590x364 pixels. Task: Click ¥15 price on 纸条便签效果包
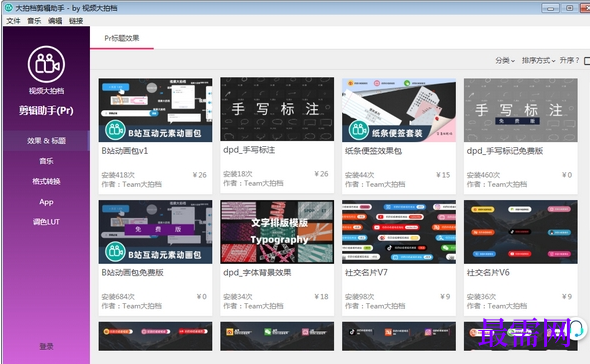443,175
